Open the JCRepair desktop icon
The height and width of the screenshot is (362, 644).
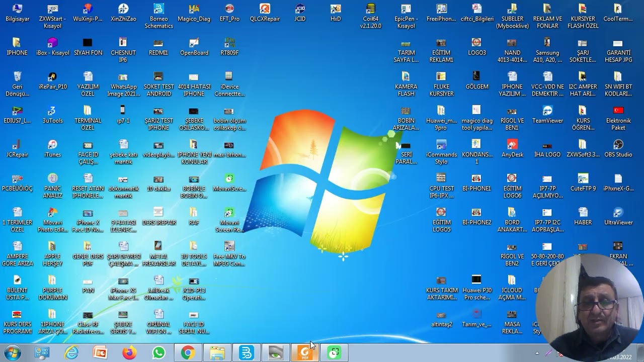(17, 149)
